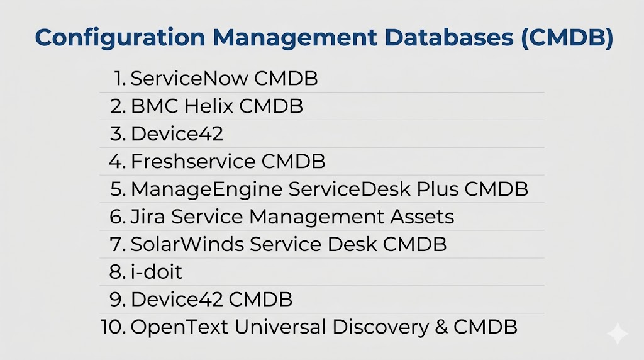The height and width of the screenshot is (360, 644).
Task: Click the number 2 list marker
Action: (118, 106)
